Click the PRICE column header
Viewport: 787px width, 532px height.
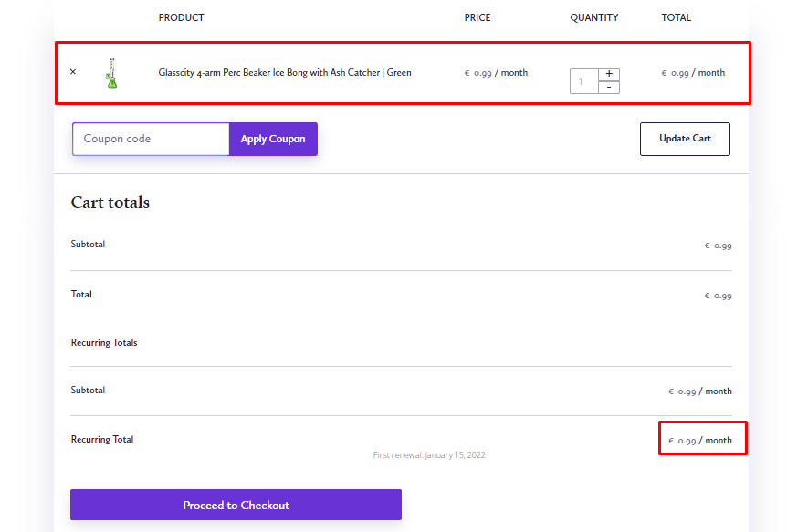[x=477, y=16]
